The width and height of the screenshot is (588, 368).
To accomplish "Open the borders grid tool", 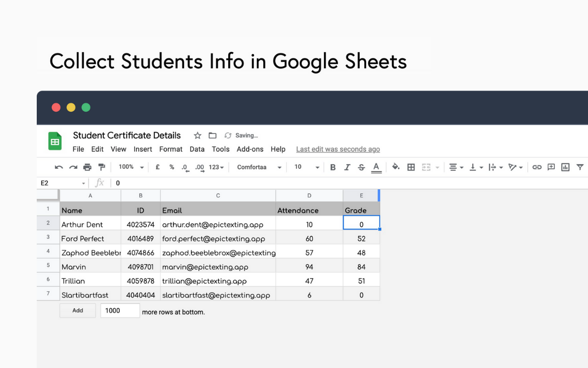I will pyautogui.click(x=411, y=167).
